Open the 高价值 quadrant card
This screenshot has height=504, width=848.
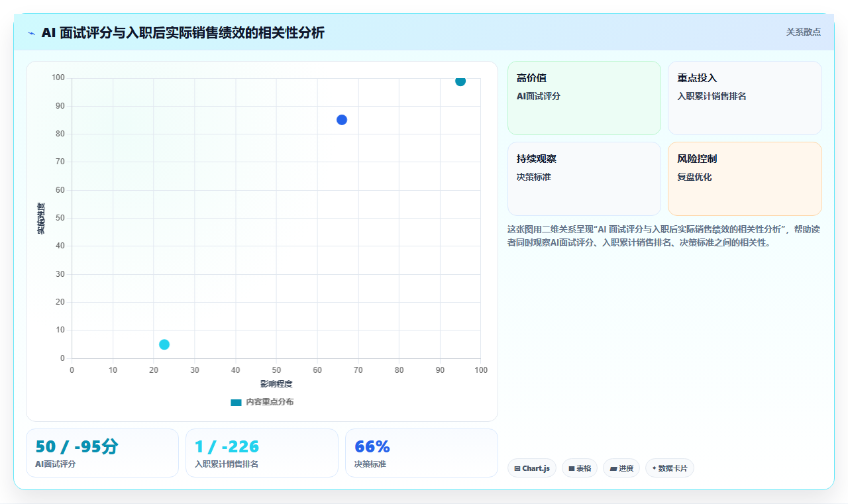(584, 98)
